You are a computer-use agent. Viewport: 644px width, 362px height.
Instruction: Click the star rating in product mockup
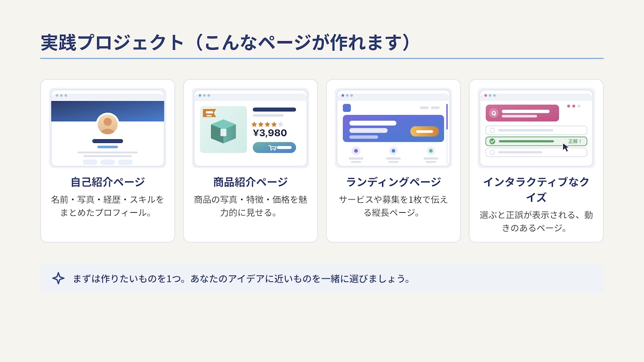[267, 124]
